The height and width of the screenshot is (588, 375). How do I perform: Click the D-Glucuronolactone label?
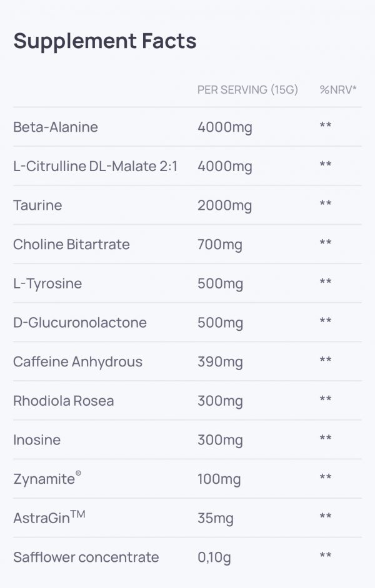[x=80, y=323]
